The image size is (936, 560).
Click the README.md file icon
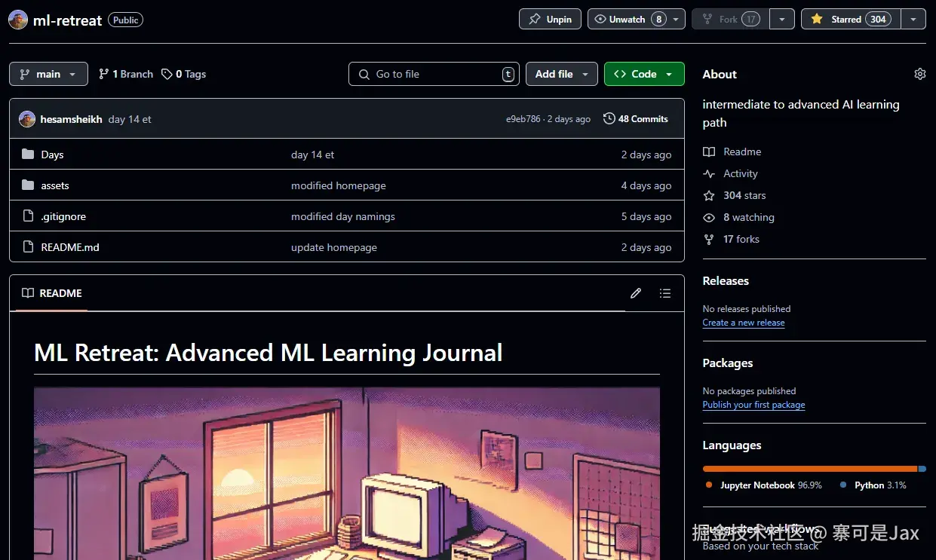28,247
